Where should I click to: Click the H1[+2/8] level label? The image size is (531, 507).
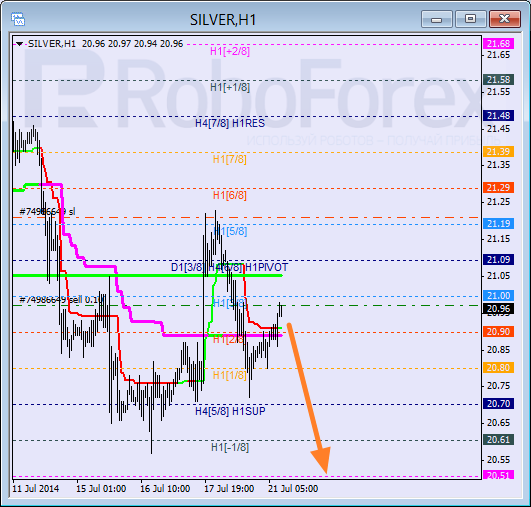pos(230,51)
